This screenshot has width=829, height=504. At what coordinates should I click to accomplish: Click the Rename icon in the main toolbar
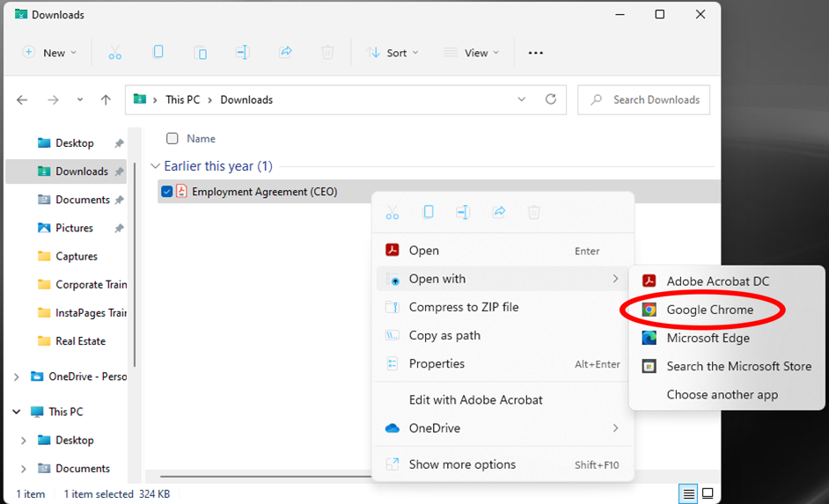(x=243, y=52)
